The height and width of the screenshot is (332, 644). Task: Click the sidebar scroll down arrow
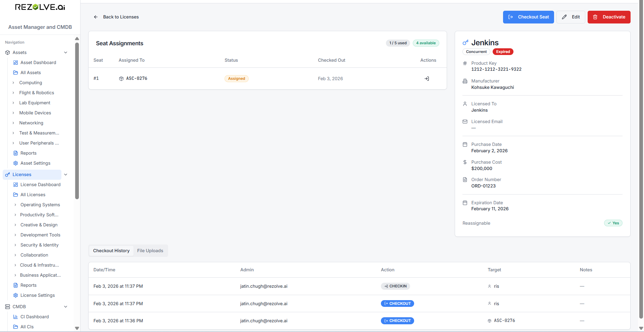click(77, 328)
